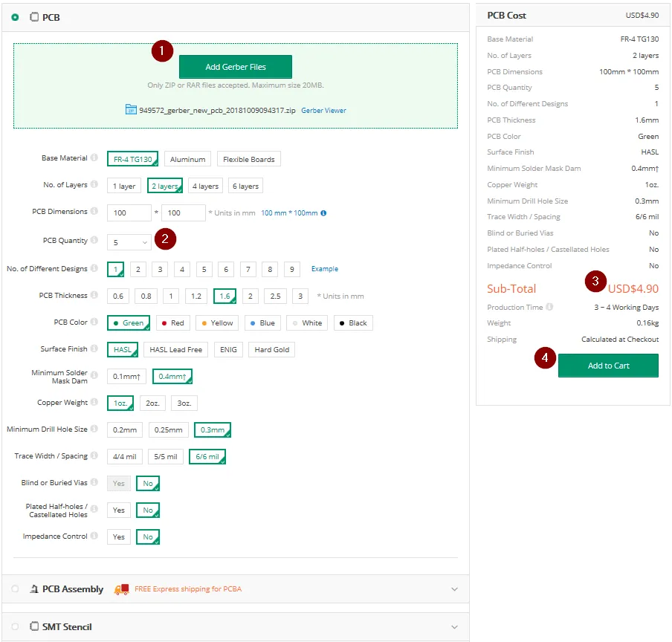Click the info icon next to Production Time
This screenshot has width=672, height=642.
[549, 307]
